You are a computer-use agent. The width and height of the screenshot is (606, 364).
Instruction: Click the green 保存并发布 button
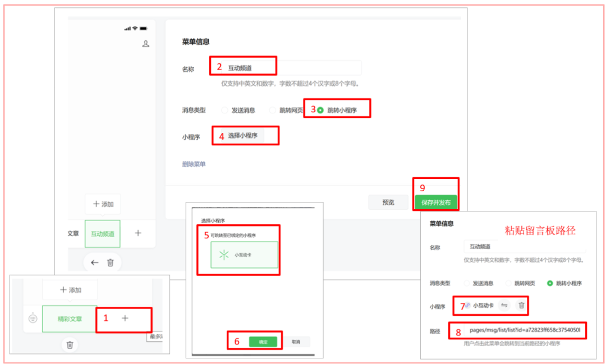[x=437, y=202]
